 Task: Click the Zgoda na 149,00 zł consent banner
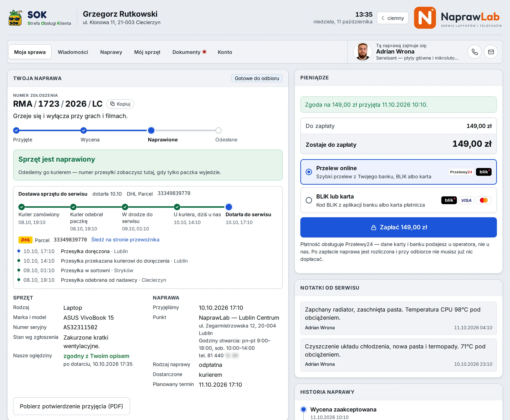pos(398,105)
